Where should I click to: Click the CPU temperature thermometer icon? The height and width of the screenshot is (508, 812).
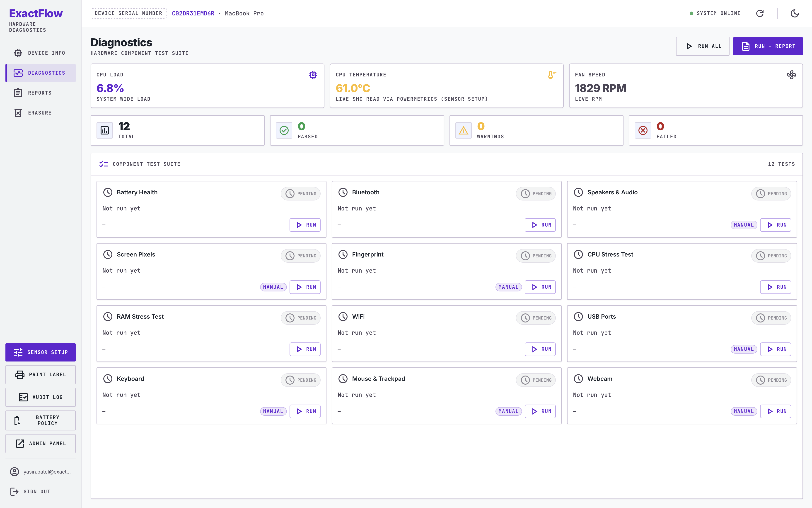pyautogui.click(x=552, y=75)
